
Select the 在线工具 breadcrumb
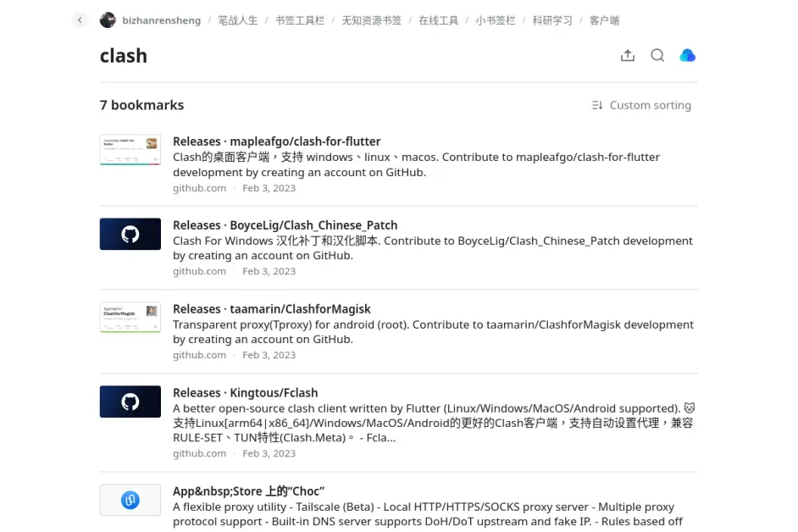[x=438, y=20]
